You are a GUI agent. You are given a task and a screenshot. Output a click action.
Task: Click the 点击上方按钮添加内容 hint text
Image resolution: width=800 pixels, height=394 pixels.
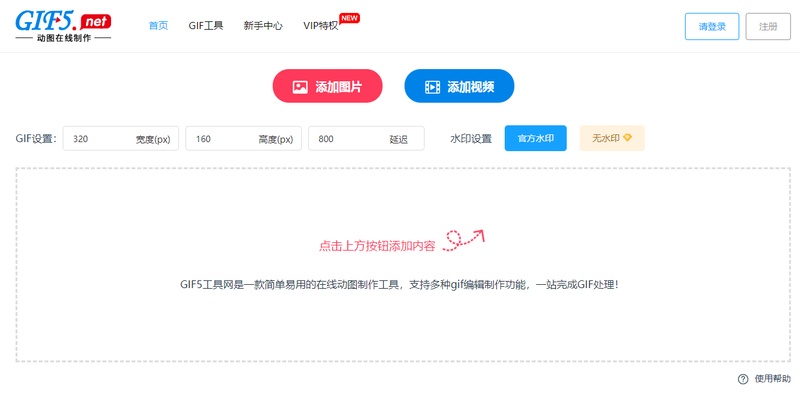(x=377, y=246)
